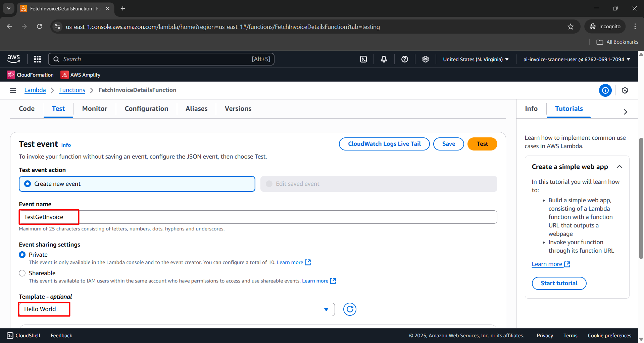The height and width of the screenshot is (343, 644).
Task: Choose Shareable event sharing
Action: click(x=22, y=273)
